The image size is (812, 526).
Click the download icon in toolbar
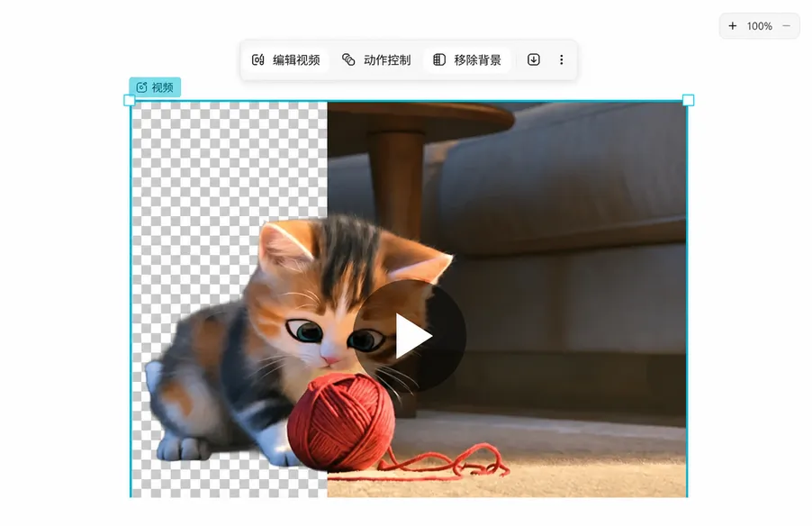[x=534, y=59]
